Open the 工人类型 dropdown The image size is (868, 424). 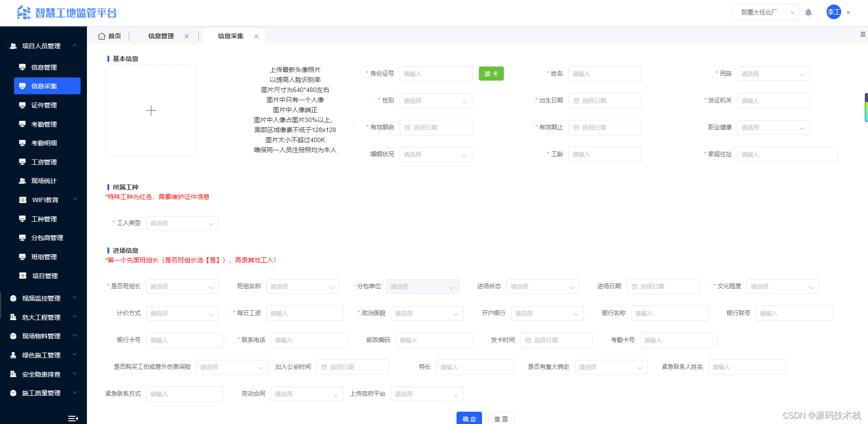[x=183, y=223]
